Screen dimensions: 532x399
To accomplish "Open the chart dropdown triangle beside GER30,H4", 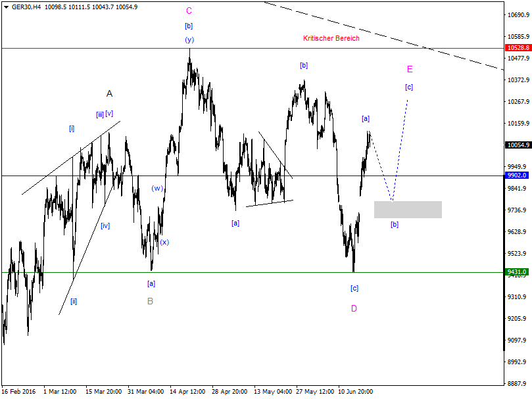I will tap(6, 7).
